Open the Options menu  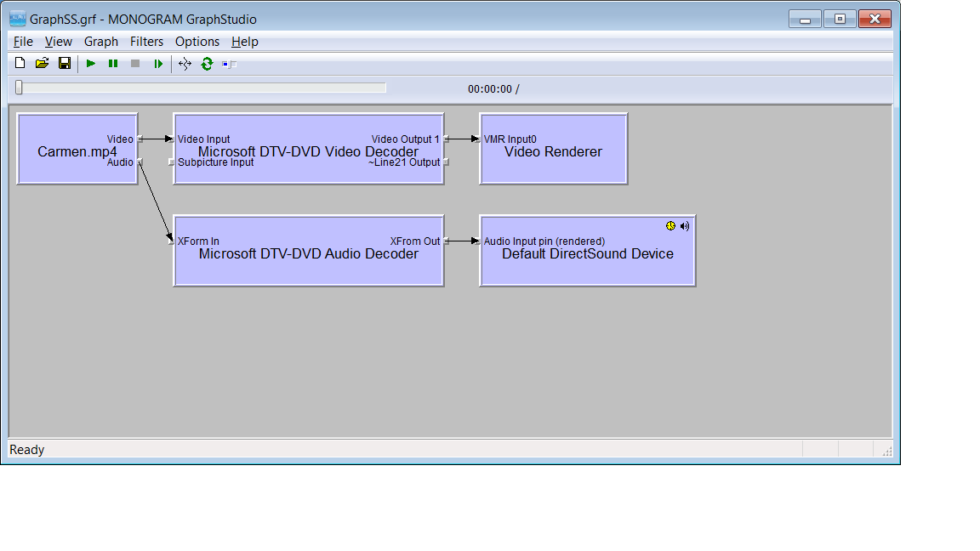[x=197, y=42]
